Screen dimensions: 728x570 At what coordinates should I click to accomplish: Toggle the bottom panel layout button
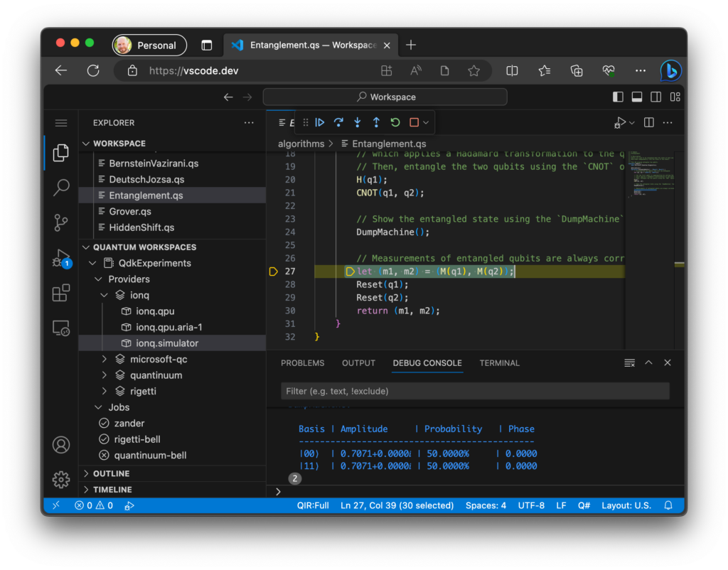click(637, 97)
